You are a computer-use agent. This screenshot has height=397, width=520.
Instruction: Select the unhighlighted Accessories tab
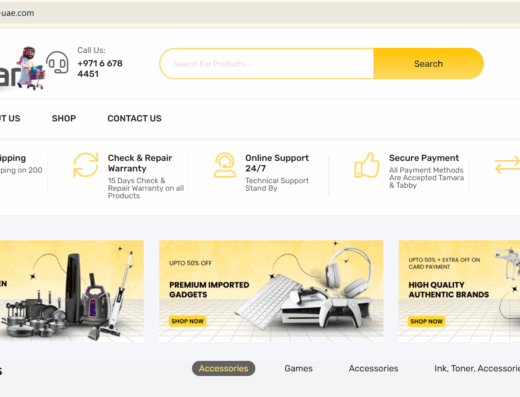click(373, 368)
